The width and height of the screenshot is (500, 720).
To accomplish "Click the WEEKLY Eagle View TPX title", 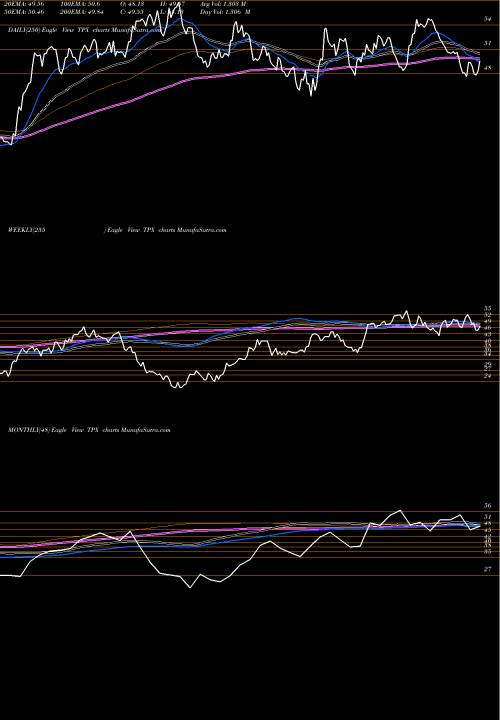I will 118,230.
